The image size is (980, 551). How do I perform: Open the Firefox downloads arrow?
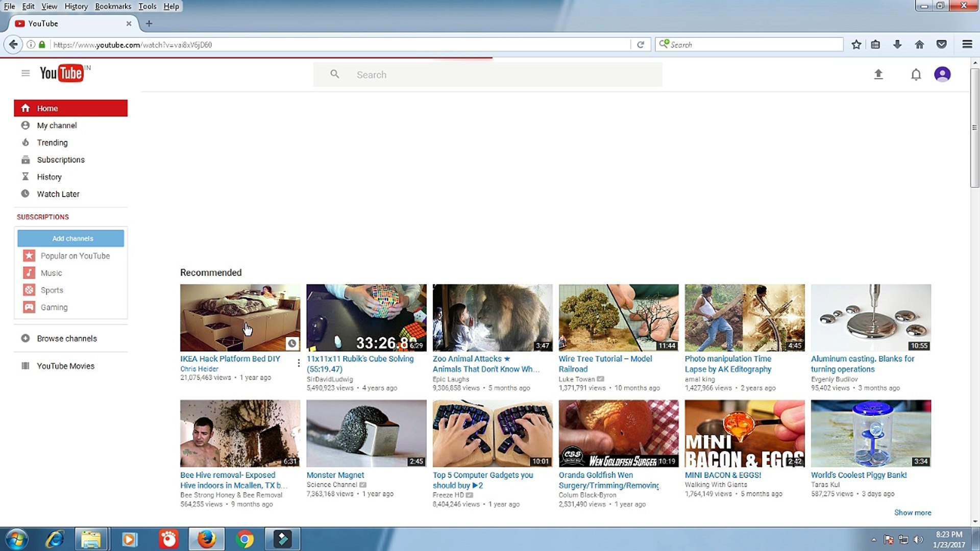[897, 44]
